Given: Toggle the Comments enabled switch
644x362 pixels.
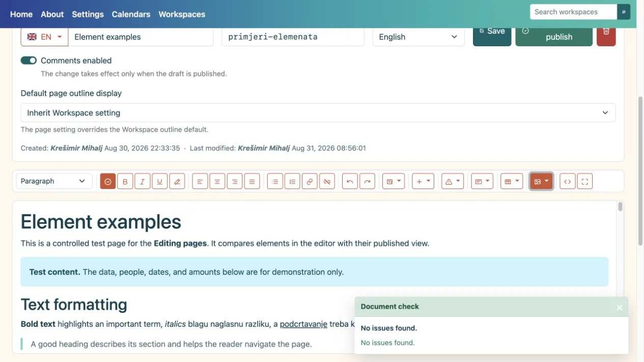Looking at the screenshot, I should (29, 61).
